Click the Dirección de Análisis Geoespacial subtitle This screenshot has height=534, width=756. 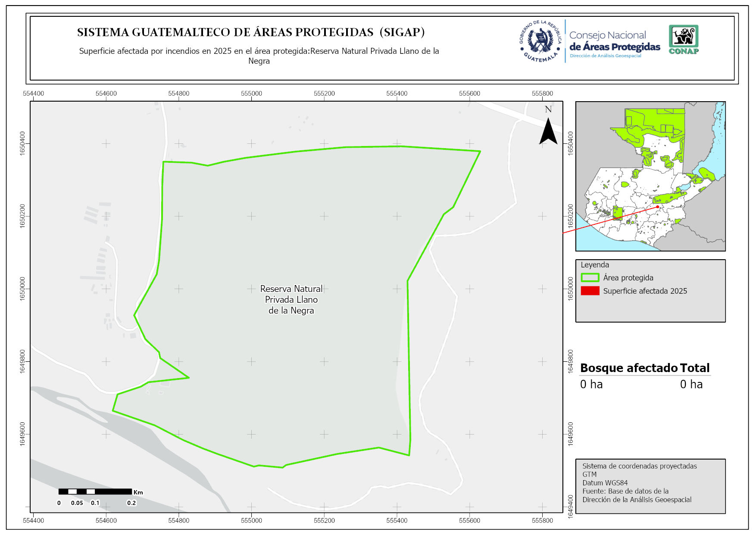pyautogui.click(x=605, y=56)
